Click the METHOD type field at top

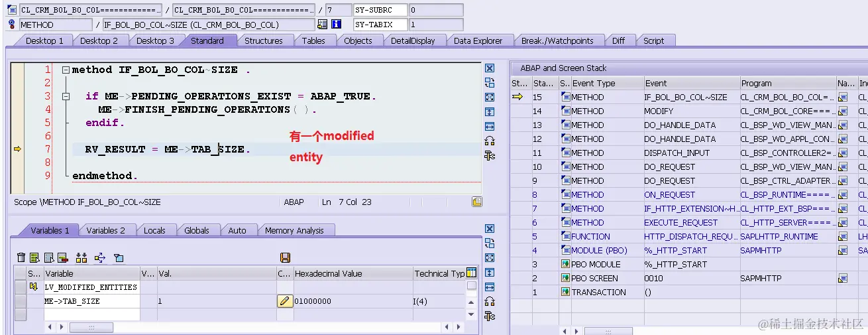(x=56, y=25)
